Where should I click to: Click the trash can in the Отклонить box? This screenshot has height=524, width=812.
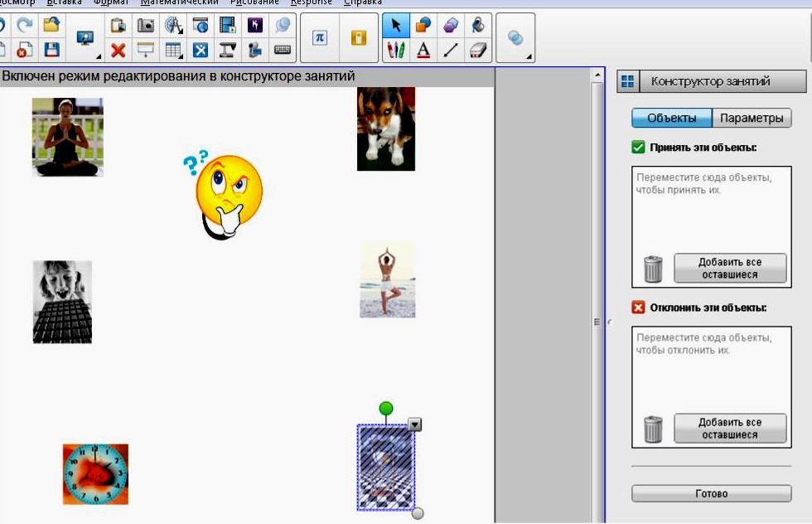click(x=653, y=429)
